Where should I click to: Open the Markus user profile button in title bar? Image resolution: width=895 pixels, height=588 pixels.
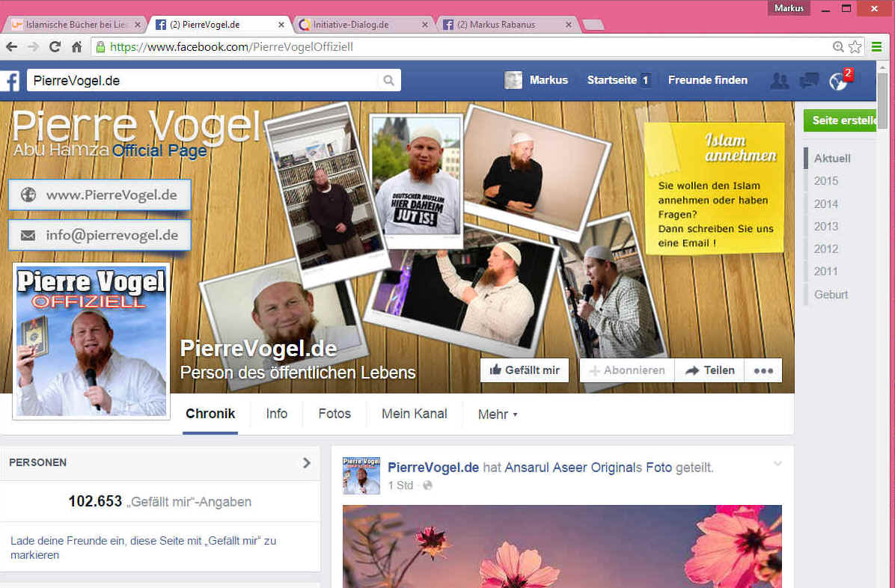(789, 8)
